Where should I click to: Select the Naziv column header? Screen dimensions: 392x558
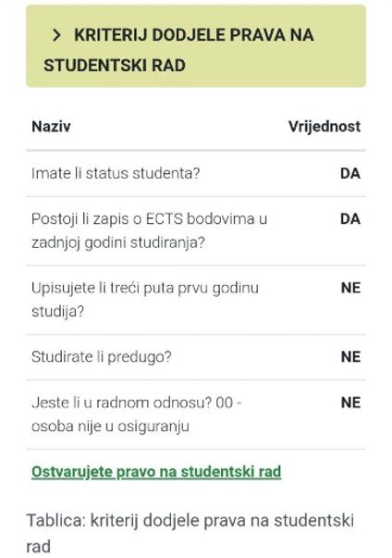51,127
